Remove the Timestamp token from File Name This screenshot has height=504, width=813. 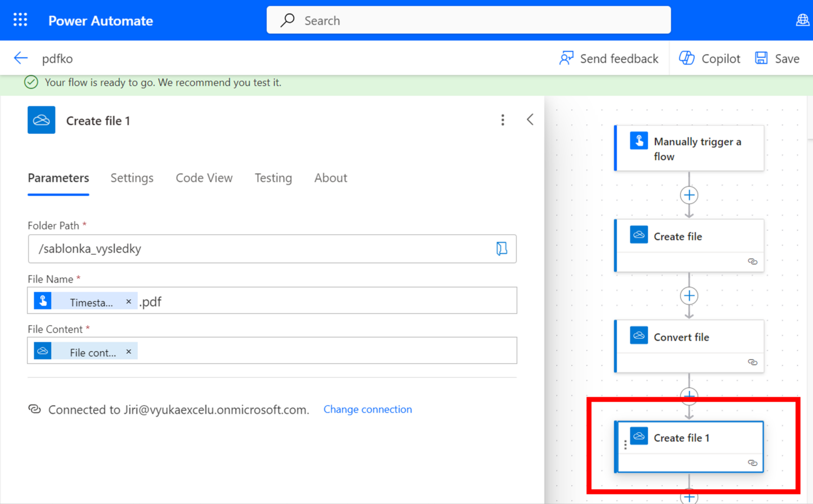click(129, 301)
